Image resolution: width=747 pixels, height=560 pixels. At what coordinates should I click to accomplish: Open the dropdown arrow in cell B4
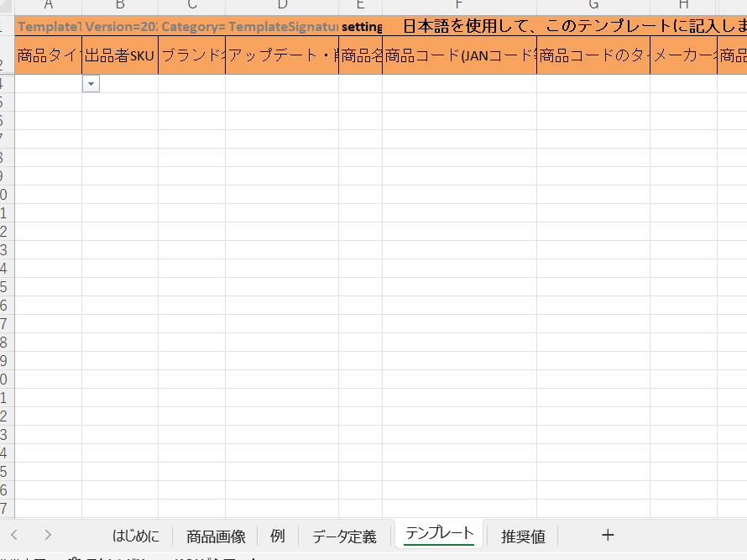pyautogui.click(x=91, y=83)
